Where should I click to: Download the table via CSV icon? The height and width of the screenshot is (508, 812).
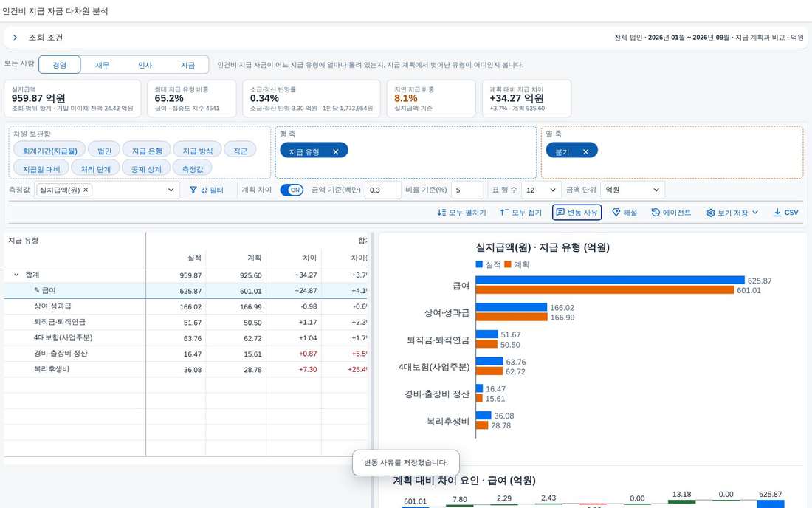(x=777, y=213)
